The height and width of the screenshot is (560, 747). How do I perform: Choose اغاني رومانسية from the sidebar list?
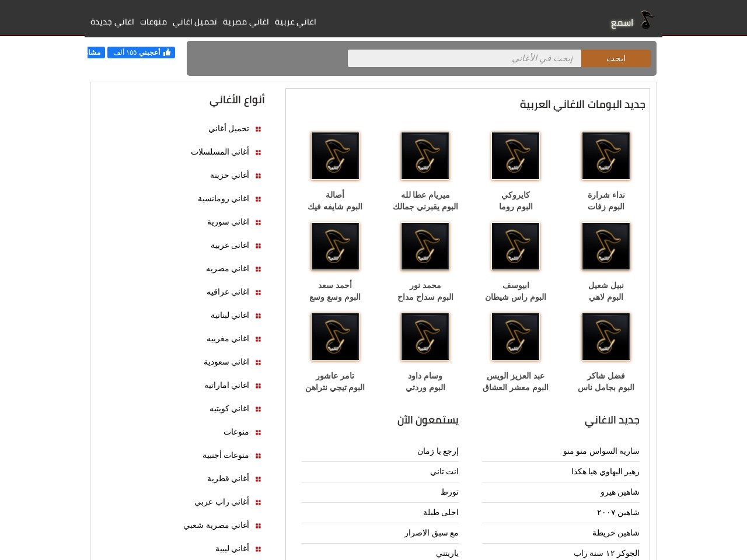(x=224, y=198)
